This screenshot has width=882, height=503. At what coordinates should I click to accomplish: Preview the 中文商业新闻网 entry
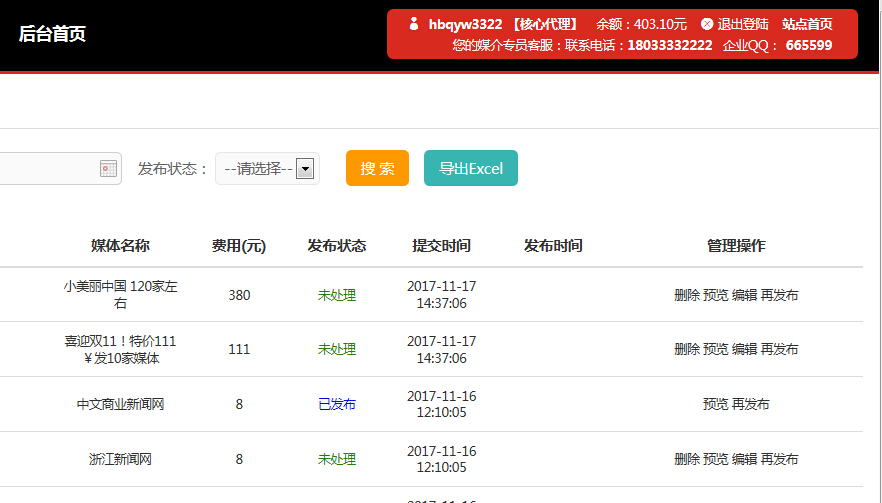[716, 404]
